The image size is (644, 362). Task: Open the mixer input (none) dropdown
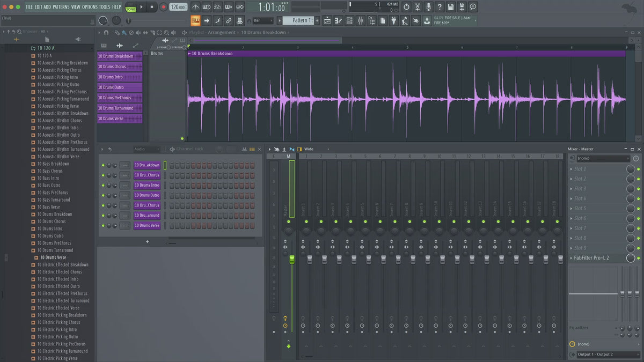pos(603,158)
